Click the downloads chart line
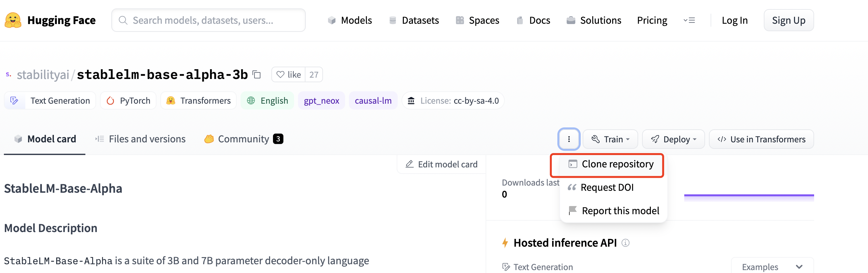This screenshot has width=868, height=273. [x=749, y=195]
